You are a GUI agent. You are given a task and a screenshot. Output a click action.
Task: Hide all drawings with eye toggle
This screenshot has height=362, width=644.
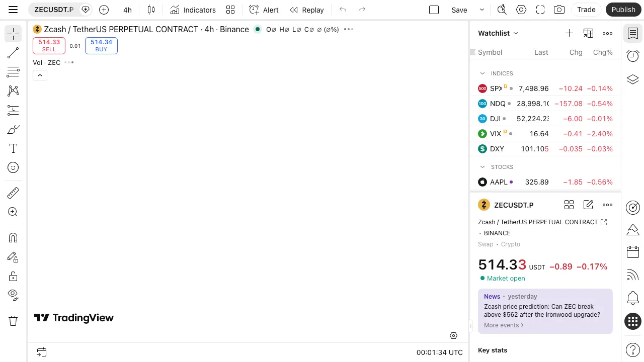pos(13,295)
